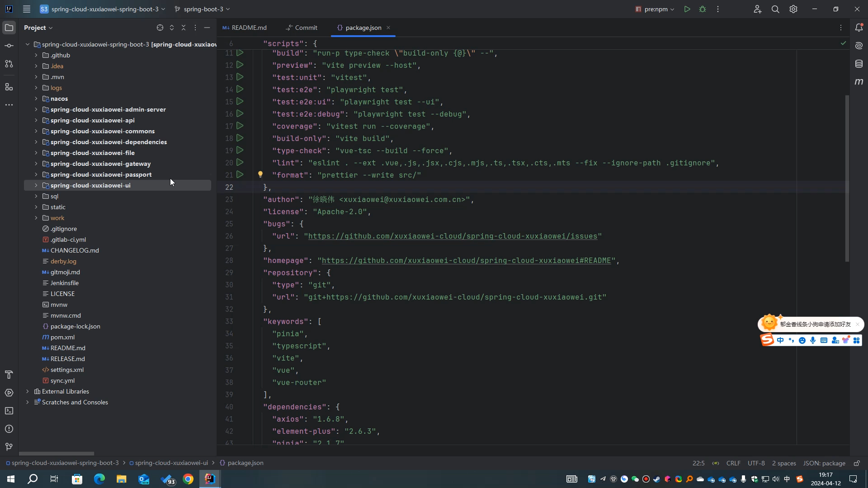Toggle Sogou input Chinese/English mode button
Screen dimensions: 868x488
pos(780,340)
